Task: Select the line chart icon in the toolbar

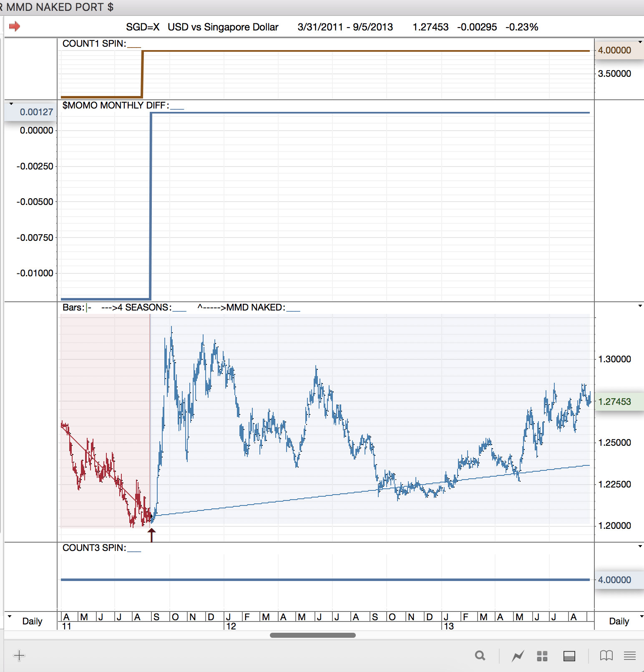Action: (x=518, y=656)
